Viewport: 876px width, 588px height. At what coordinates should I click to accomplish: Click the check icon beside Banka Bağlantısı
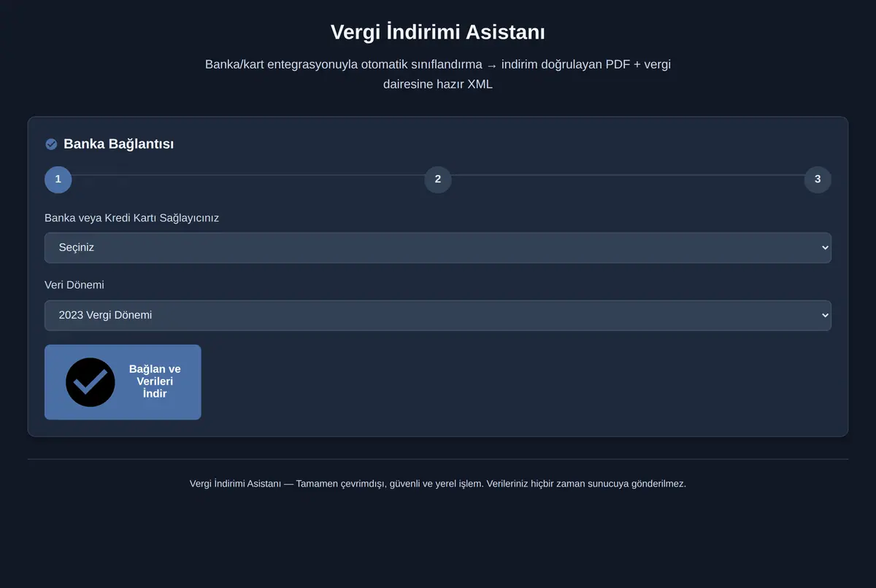click(x=51, y=144)
